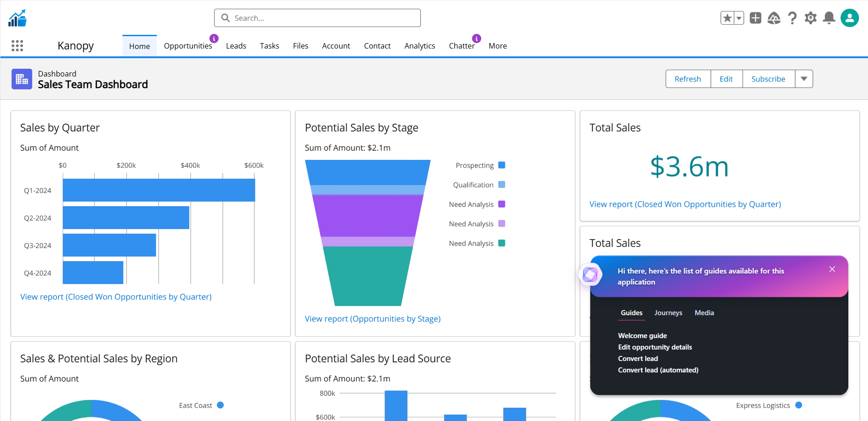
Task: Switch to the Opportunities tab
Action: coord(188,46)
